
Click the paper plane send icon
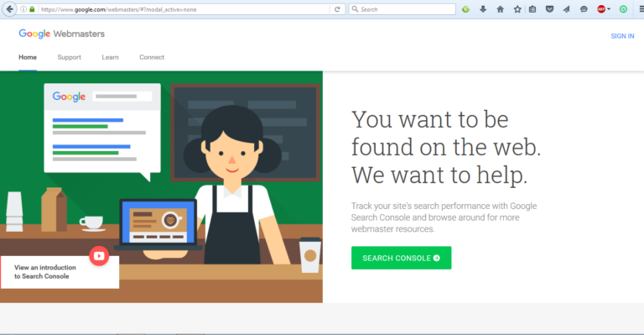tap(566, 9)
